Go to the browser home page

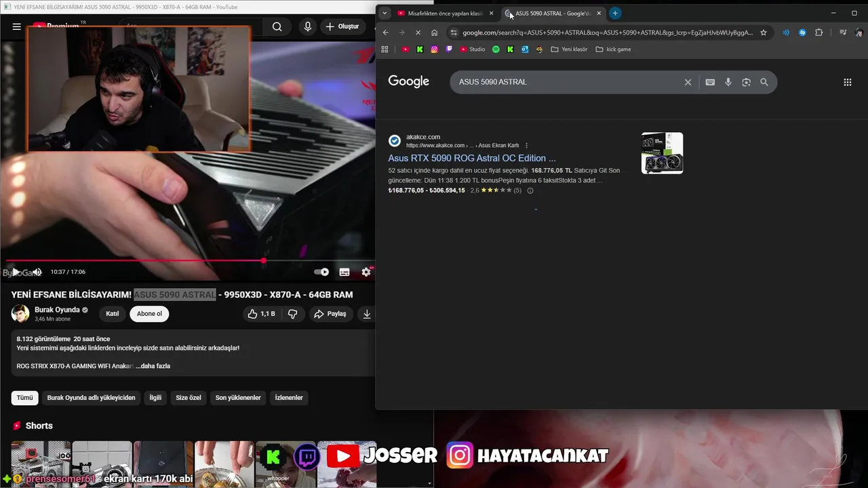pos(434,33)
